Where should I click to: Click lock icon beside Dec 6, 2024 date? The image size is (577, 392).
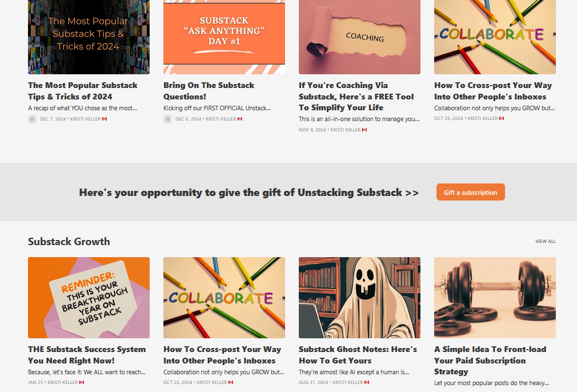(167, 119)
